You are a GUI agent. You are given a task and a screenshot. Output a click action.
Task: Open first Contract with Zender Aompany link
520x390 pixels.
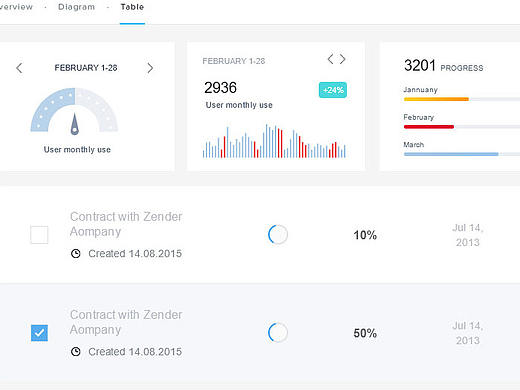[x=126, y=224]
